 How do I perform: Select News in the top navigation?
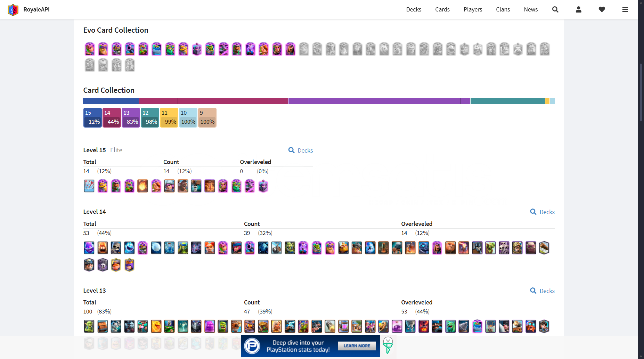coord(531,9)
